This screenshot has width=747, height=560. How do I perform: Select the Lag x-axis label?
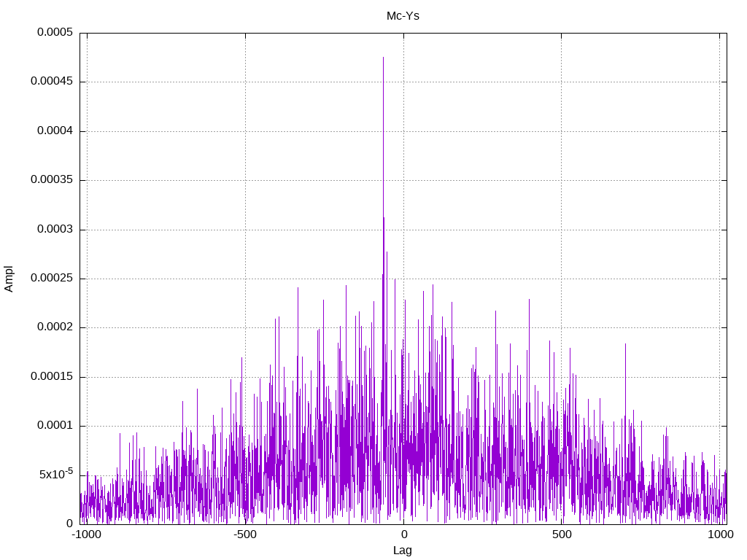point(403,550)
